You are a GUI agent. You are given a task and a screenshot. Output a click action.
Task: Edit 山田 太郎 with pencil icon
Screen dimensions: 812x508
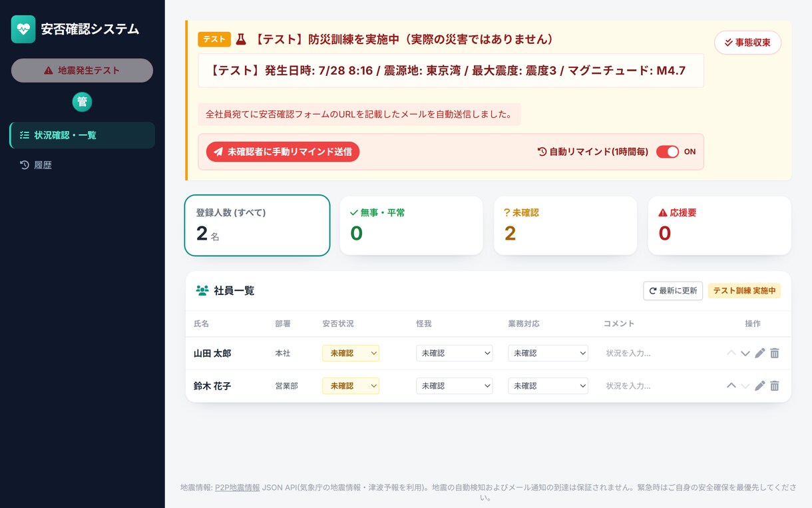(760, 353)
